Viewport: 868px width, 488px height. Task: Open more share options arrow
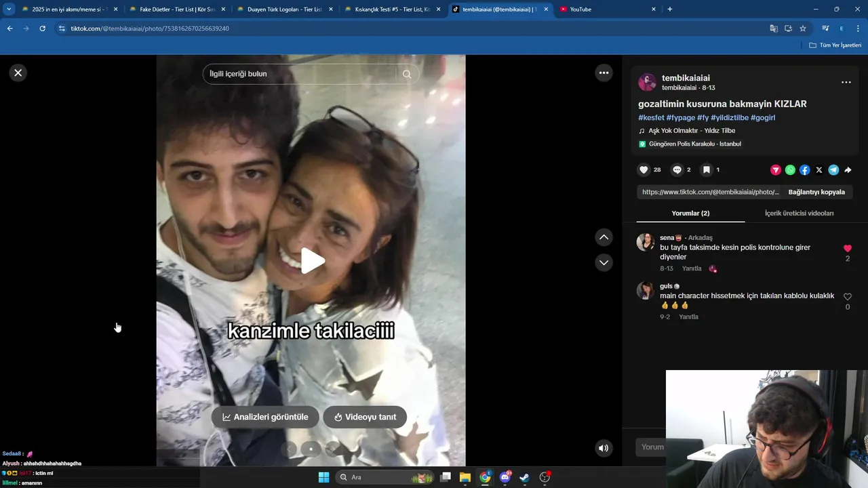pos(848,170)
